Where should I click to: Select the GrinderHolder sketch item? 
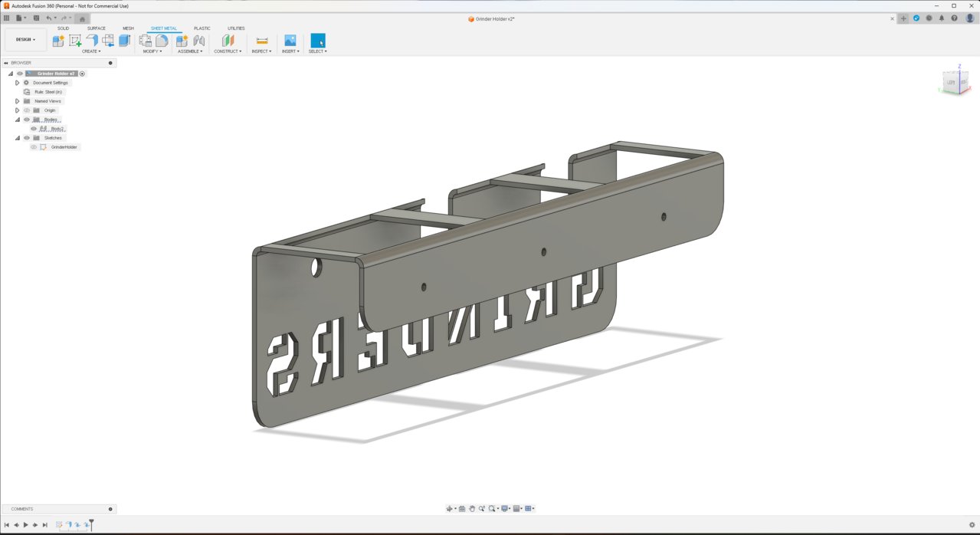[64, 147]
